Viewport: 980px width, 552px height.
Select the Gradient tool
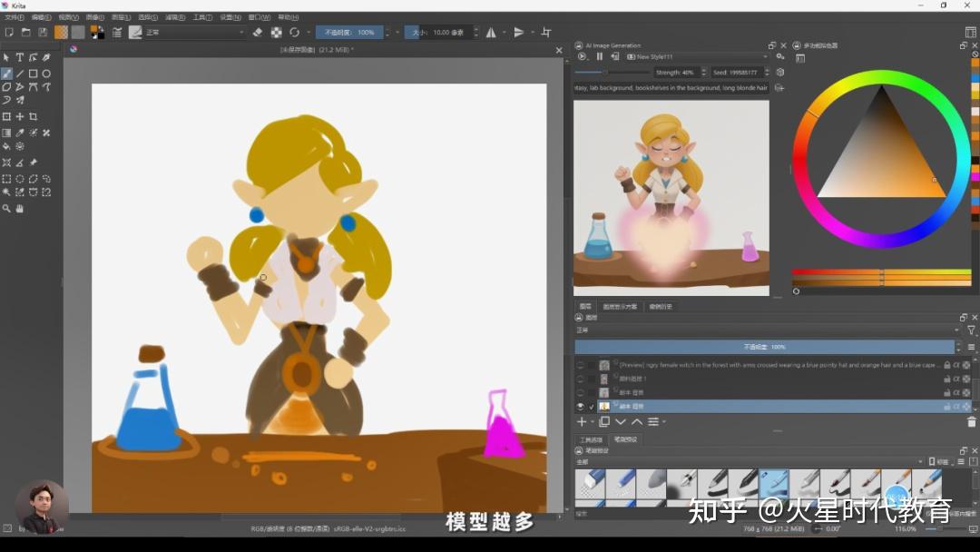point(7,133)
